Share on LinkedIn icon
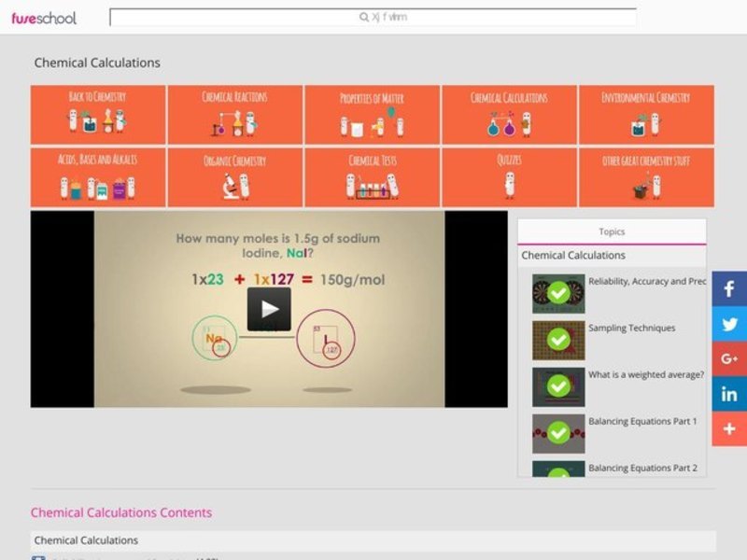Viewport: 747px width, 560px height. tap(727, 396)
